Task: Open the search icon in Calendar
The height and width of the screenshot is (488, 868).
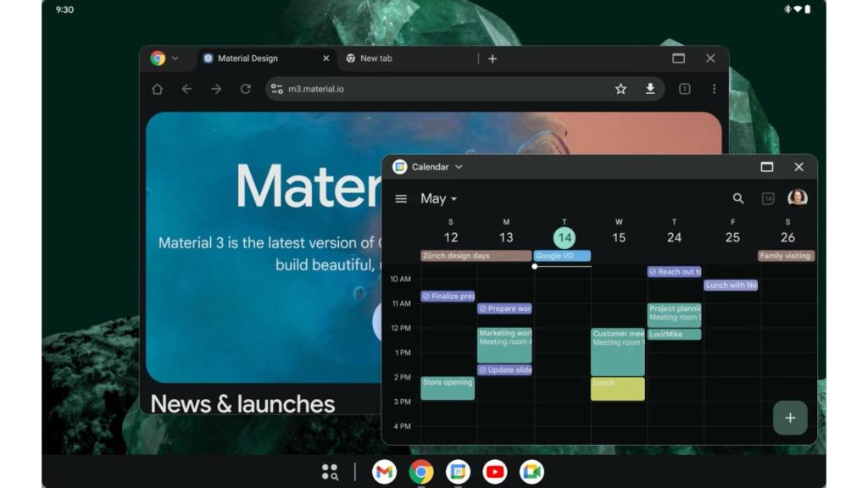Action: coord(737,198)
